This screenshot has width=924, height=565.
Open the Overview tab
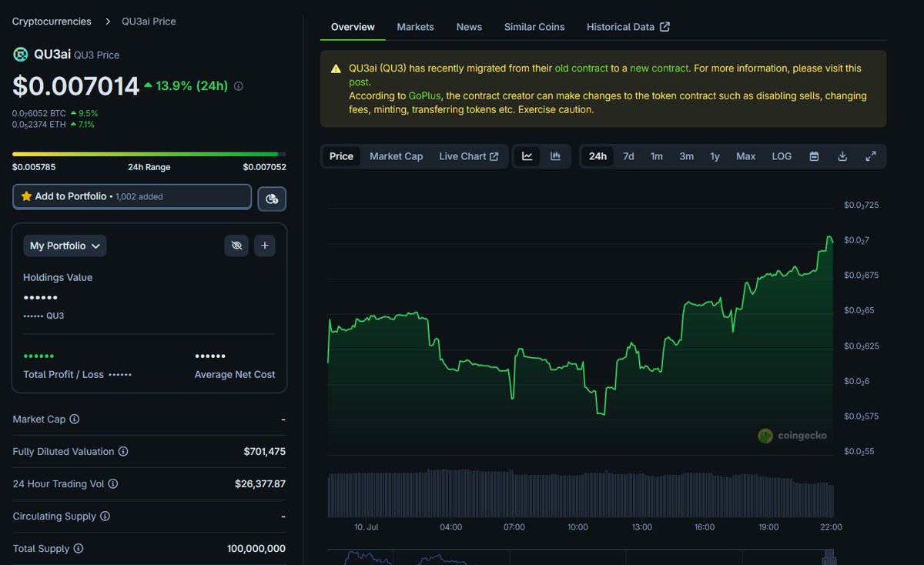[353, 27]
